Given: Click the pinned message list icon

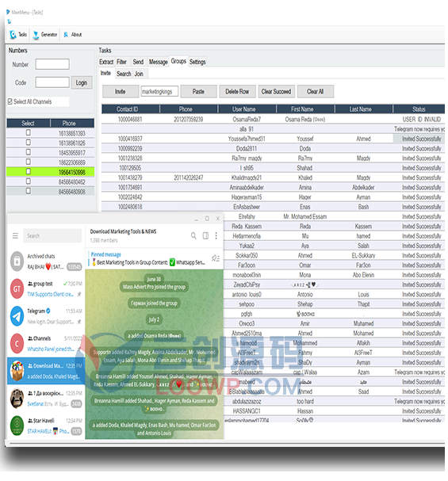Looking at the screenshot, I should (216, 258).
